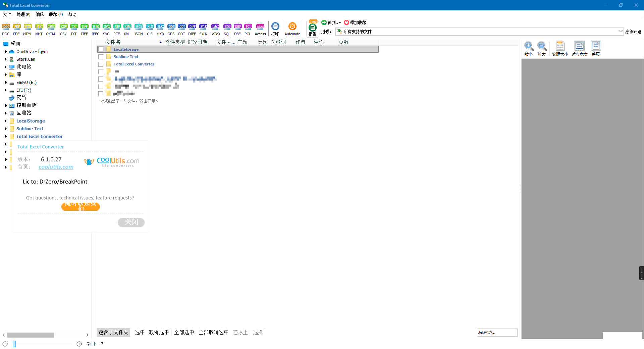The height and width of the screenshot is (349, 644).
Task: Select the TXT conversion icon
Action: (x=74, y=29)
